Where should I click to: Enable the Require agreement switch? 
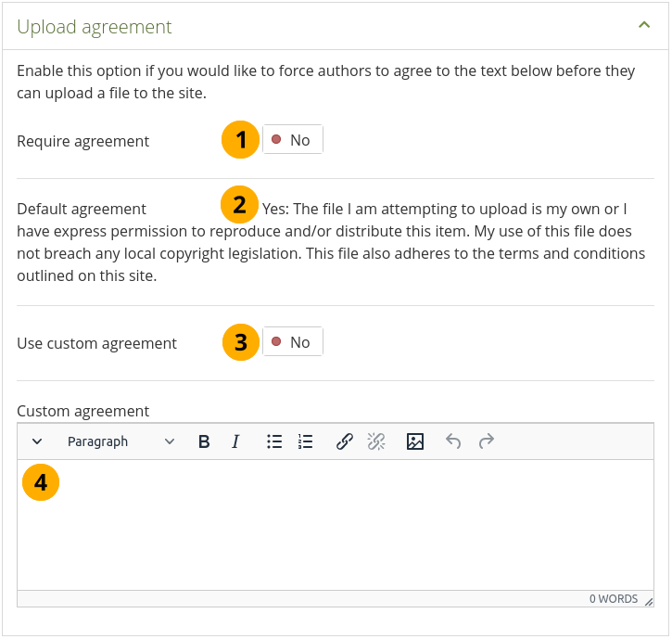(292, 140)
